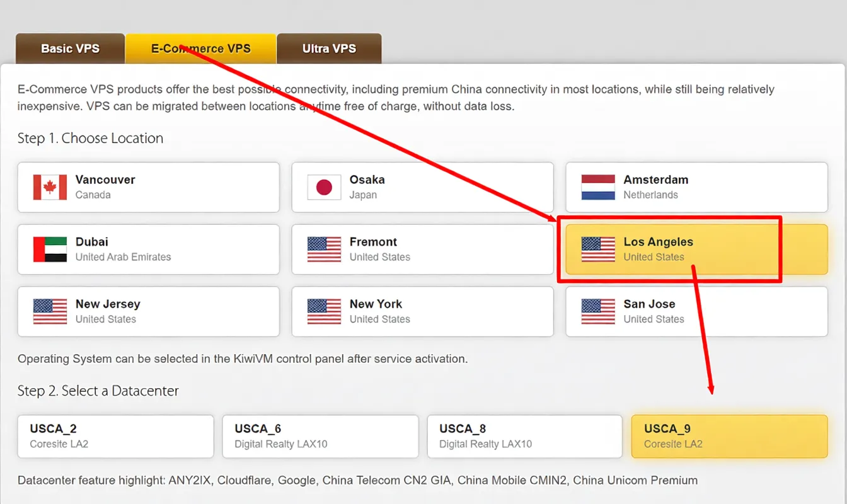This screenshot has width=847, height=504.
Task: Open the E-Commerce VPS tab
Action: (x=200, y=49)
